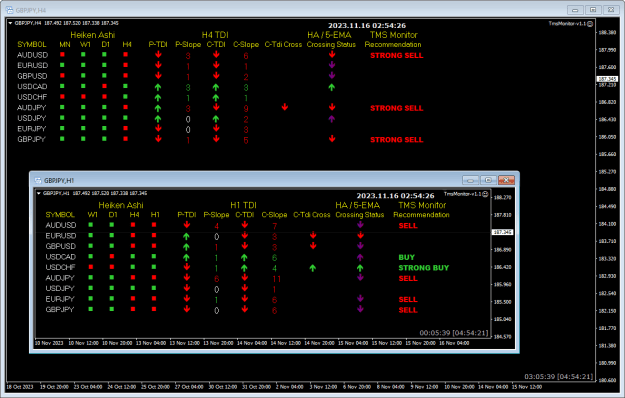This screenshot has width=625, height=398.
Task: Click USDCHF green Crossing Status arrow in H1 window
Action: coord(360,268)
